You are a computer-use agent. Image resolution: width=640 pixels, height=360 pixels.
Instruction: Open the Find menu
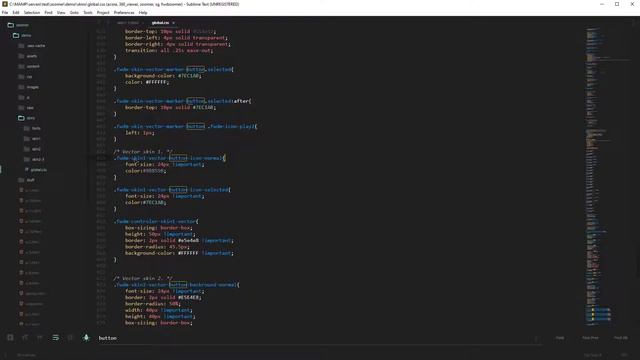(48, 13)
